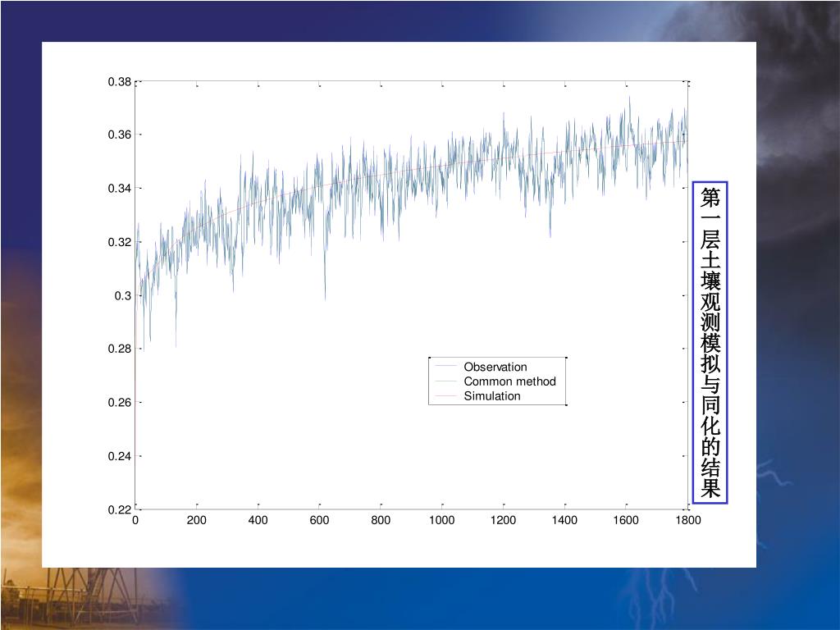Click the 1800 x-axis label
Viewport: 840px width, 630px height.
point(688,520)
